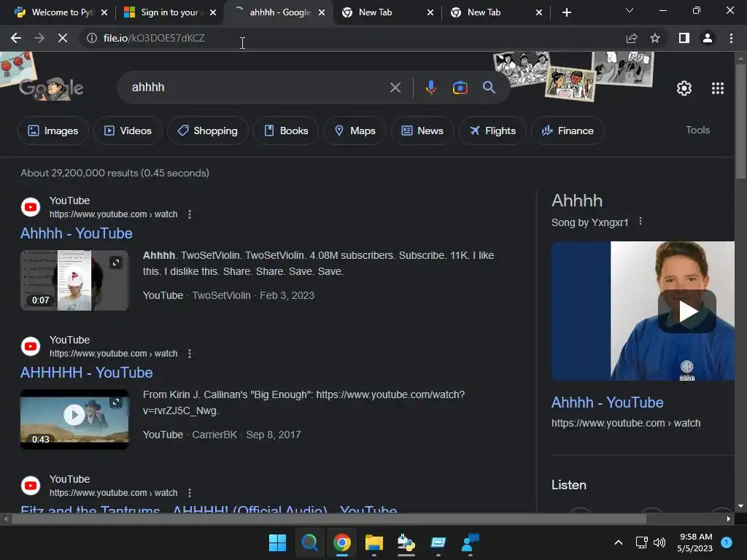The image size is (747, 560).
Task: Play the CarrierBK 0:43 video thumbnail
Action: pyautogui.click(x=74, y=419)
